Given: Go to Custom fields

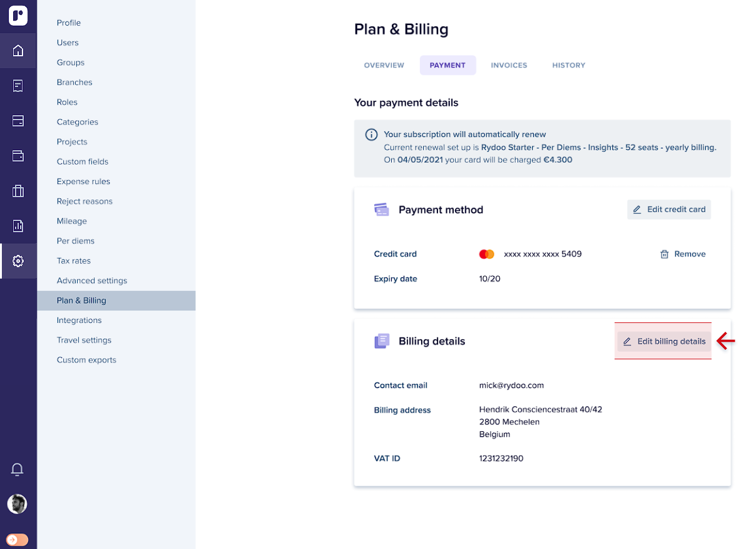Looking at the screenshot, I should click(83, 162).
